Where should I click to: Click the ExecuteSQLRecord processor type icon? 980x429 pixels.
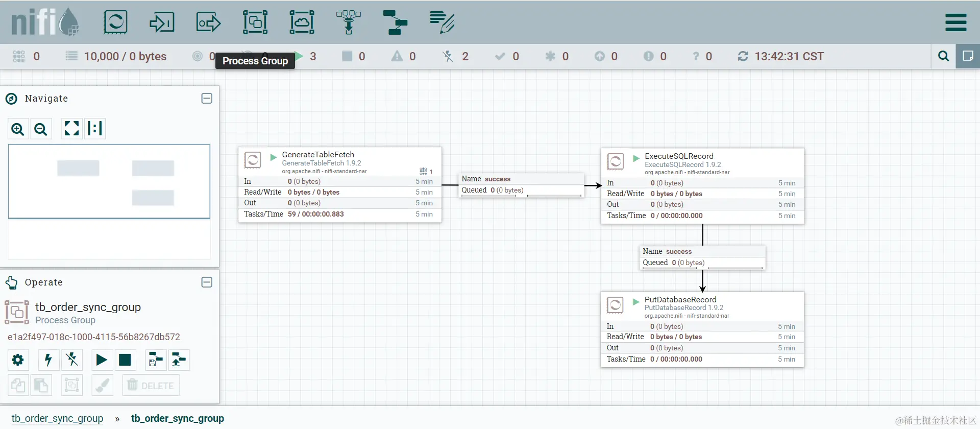click(x=616, y=162)
